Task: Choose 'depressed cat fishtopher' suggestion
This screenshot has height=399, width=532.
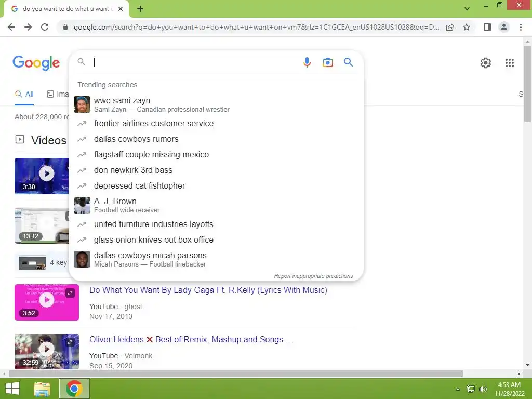Action: [216, 186]
